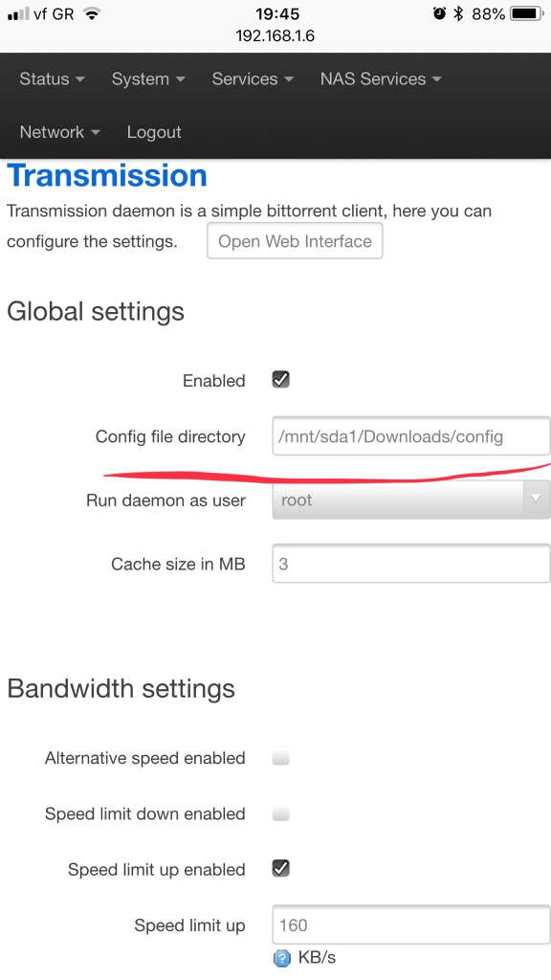
Task: Open the Services menu
Action: click(253, 79)
